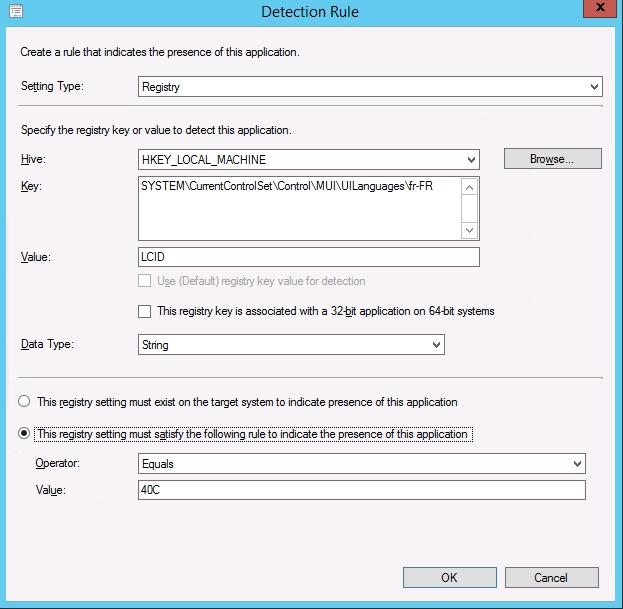623x609 pixels.
Task: Open the Setting Type dropdown
Action: click(x=370, y=87)
